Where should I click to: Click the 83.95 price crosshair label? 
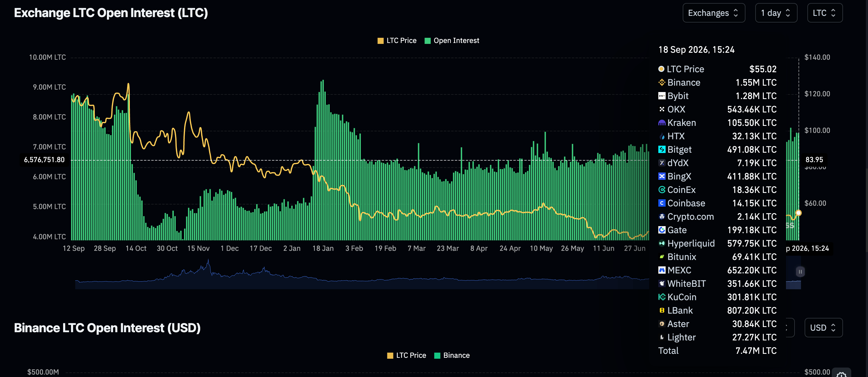pyautogui.click(x=814, y=160)
